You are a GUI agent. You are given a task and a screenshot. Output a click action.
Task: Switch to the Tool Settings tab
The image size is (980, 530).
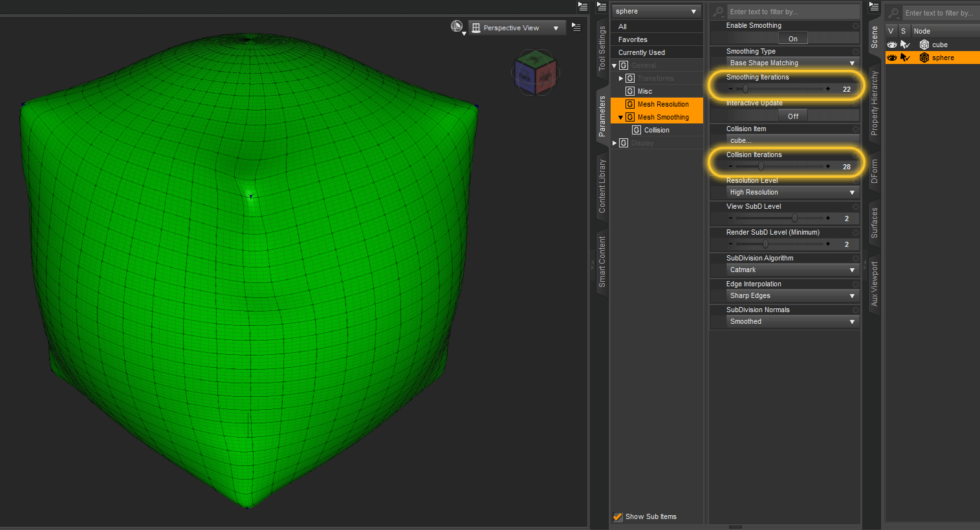click(602, 49)
